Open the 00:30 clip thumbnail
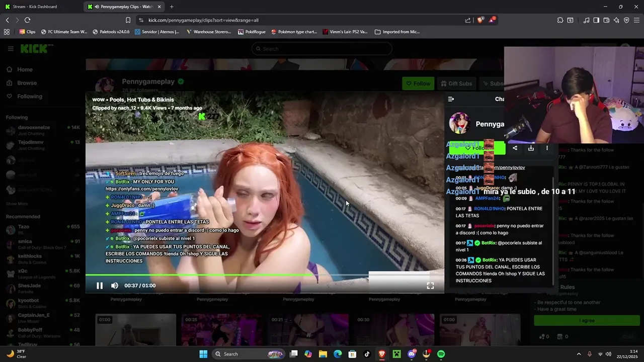The height and width of the screenshot is (362, 644). 394,330
